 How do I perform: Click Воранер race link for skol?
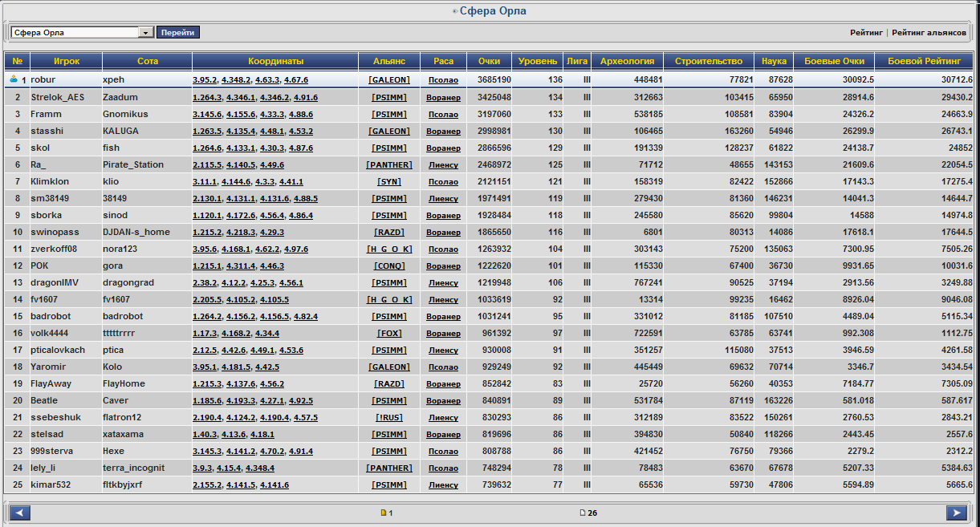click(x=443, y=148)
